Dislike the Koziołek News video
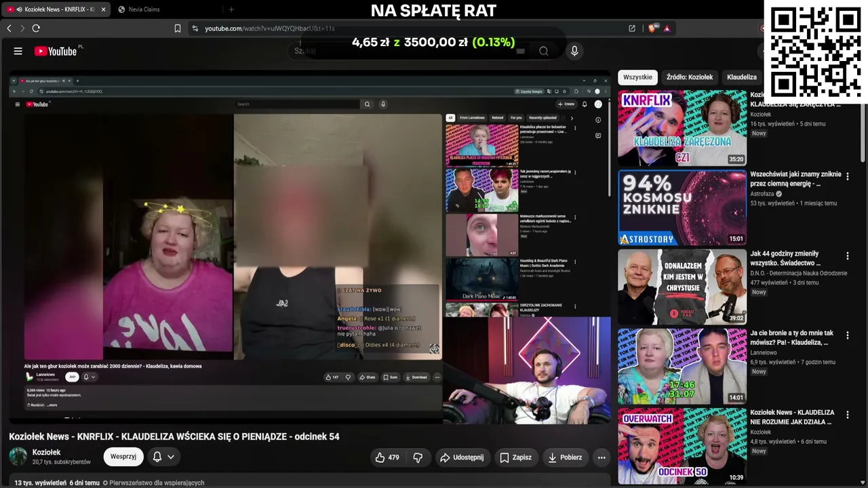This screenshot has height=488, width=868. click(x=418, y=457)
